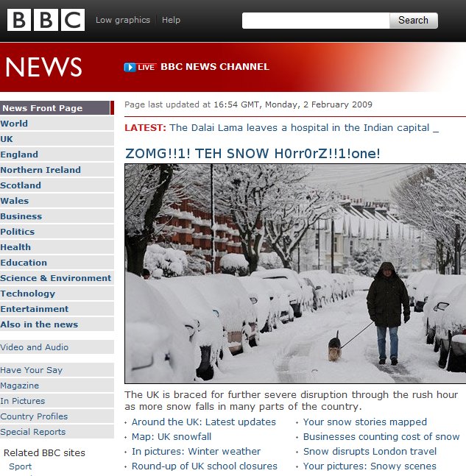Image resolution: width=466 pixels, height=476 pixels.
Task: Open Northern Ireland news section
Action: tap(57, 170)
